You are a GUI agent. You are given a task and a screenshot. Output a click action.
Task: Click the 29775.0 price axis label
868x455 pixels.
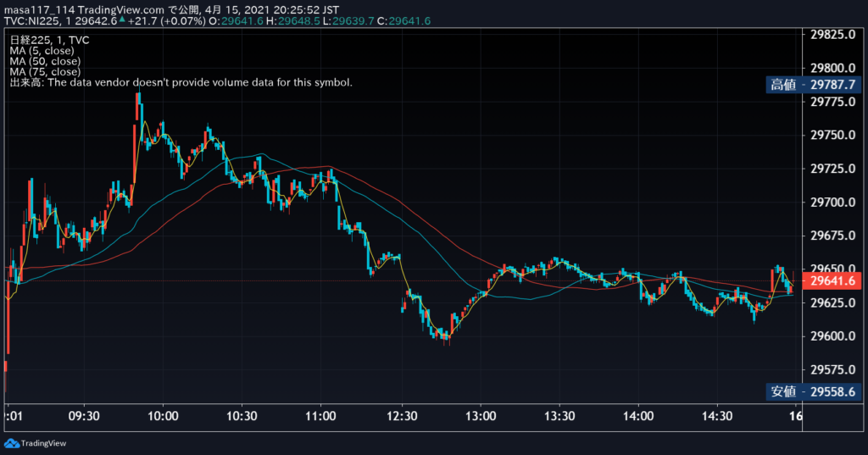tap(832, 102)
